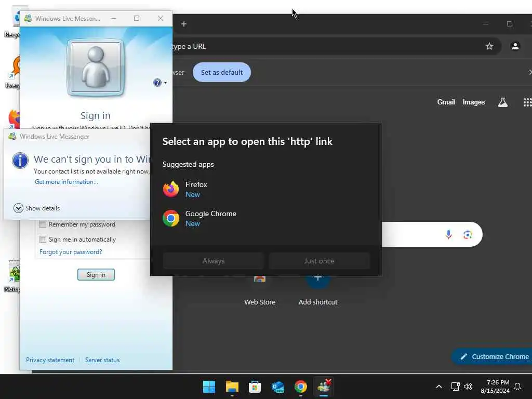Open Images link on Google page

click(474, 102)
